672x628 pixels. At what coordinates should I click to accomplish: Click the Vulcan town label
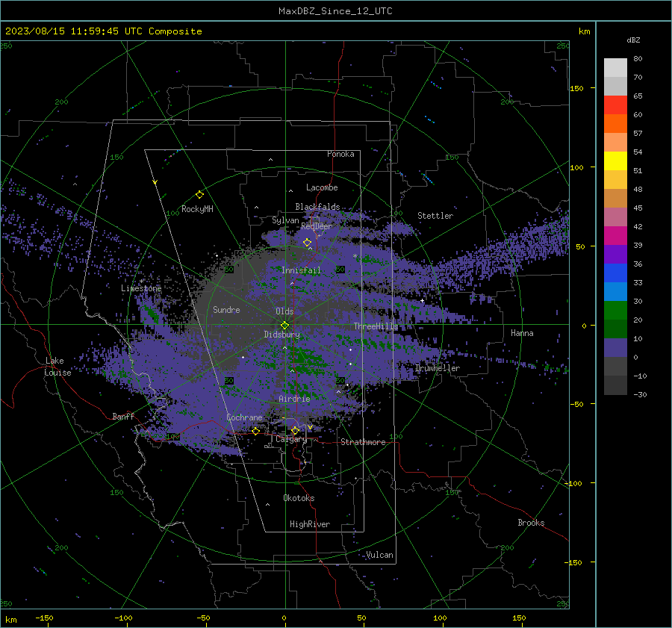(379, 555)
